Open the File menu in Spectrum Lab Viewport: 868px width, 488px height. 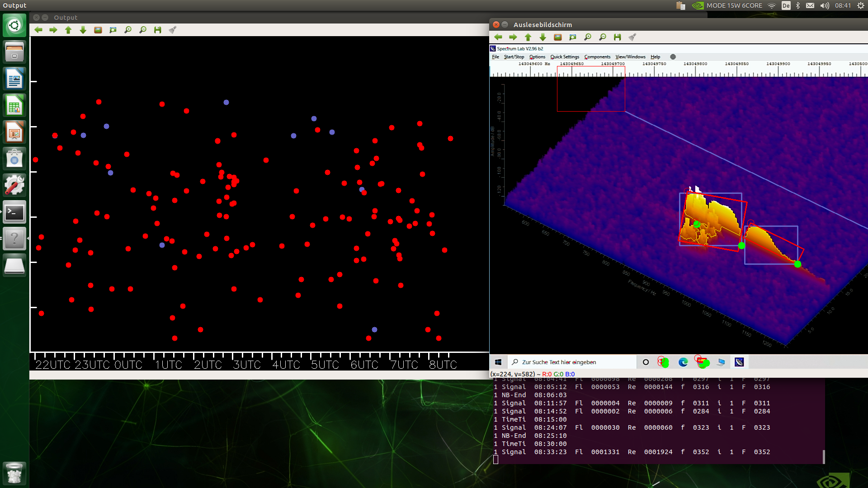coord(495,57)
